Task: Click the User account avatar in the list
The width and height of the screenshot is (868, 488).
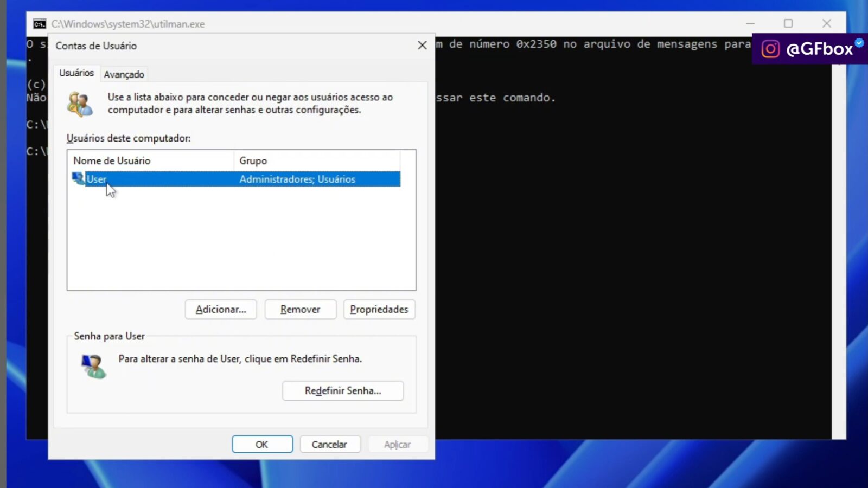Action: click(78, 179)
